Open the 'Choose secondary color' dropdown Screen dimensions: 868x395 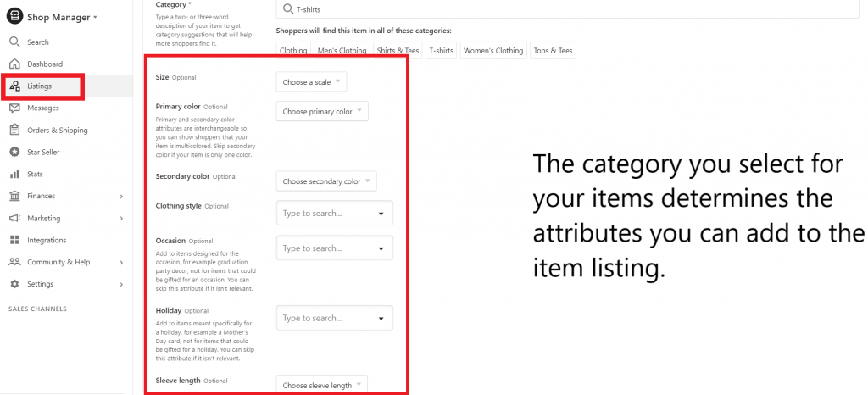pyautogui.click(x=325, y=181)
